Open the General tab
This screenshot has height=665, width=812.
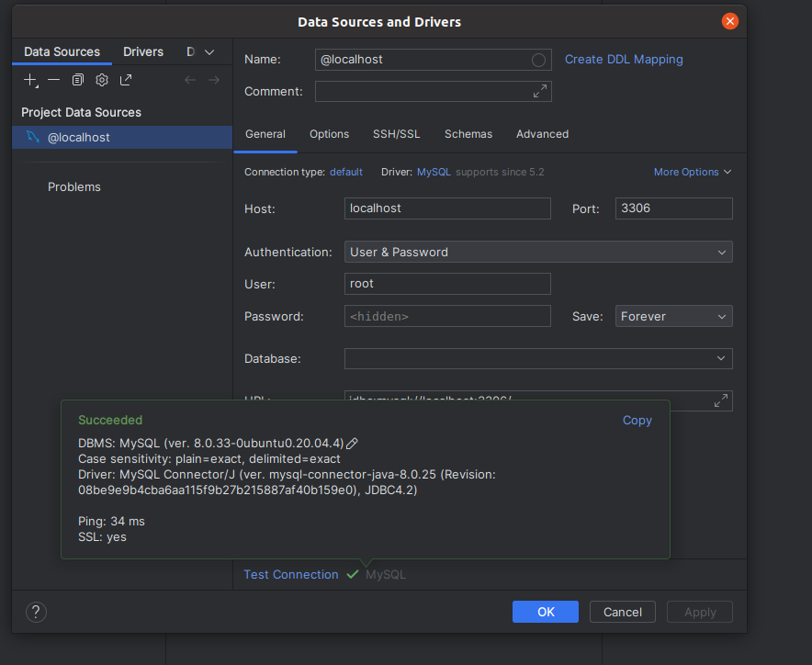(x=265, y=134)
